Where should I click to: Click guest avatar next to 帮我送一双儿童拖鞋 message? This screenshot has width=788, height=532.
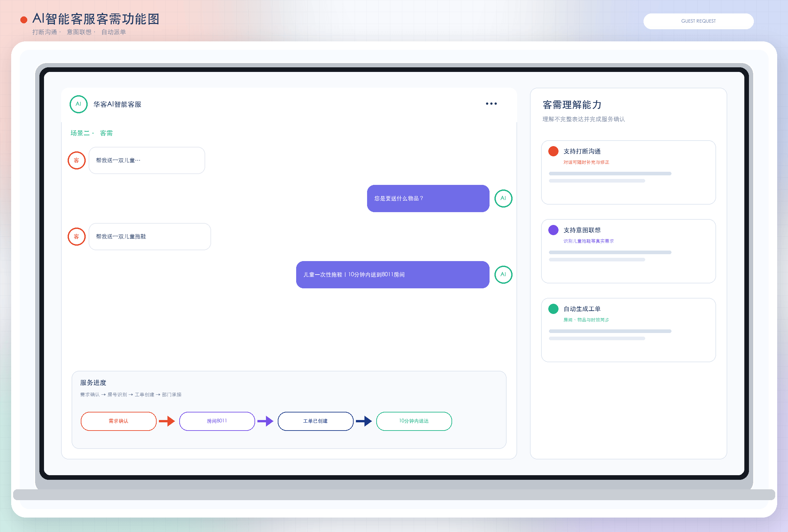pyautogui.click(x=77, y=237)
